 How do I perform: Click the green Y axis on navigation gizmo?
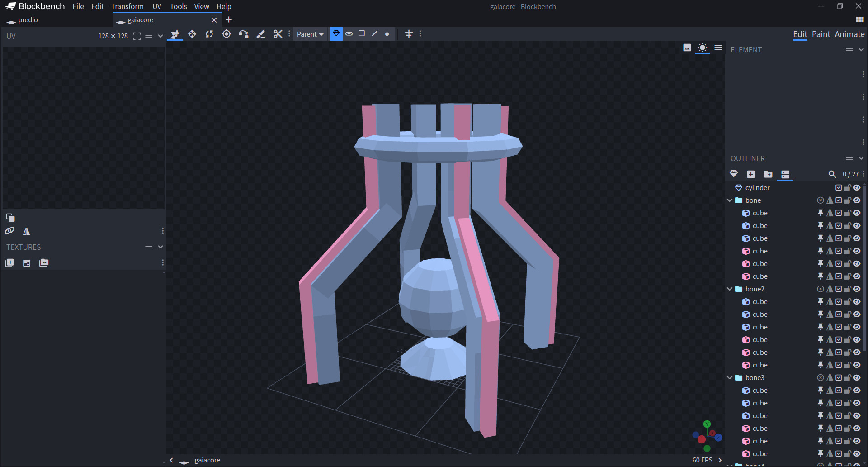click(x=707, y=424)
